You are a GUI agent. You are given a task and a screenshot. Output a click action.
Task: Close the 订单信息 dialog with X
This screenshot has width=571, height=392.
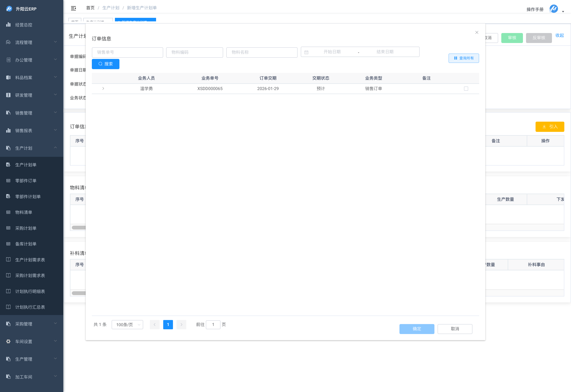click(477, 32)
